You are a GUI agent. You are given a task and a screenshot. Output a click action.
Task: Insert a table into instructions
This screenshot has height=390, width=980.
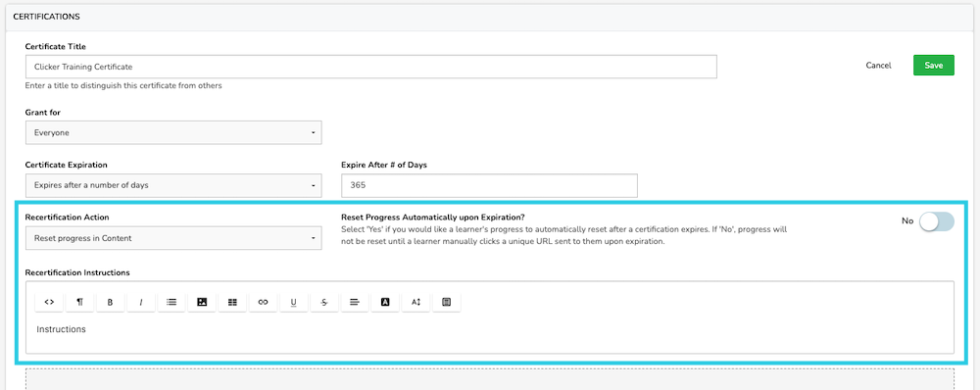click(x=232, y=302)
